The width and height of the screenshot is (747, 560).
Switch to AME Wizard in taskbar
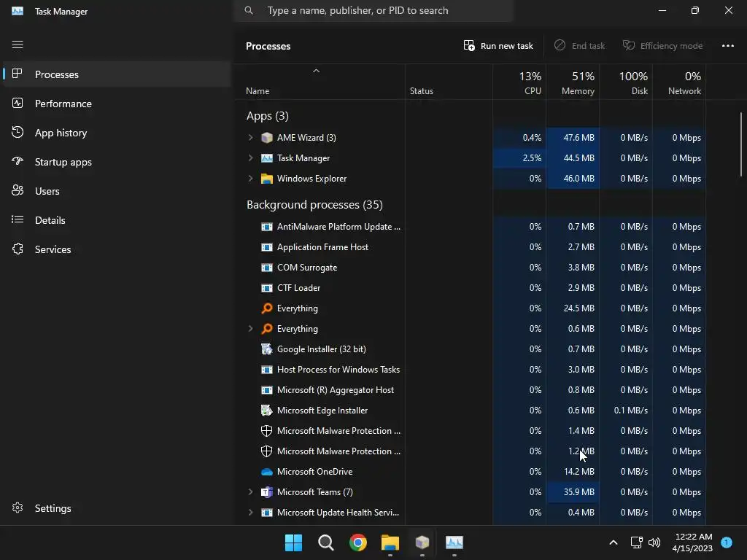click(x=422, y=542)
